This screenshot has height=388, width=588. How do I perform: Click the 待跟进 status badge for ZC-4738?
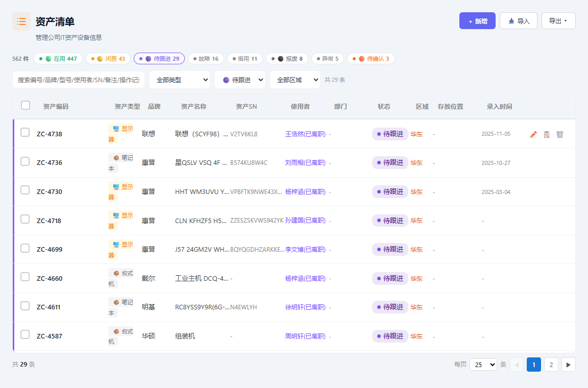point(390,134)
